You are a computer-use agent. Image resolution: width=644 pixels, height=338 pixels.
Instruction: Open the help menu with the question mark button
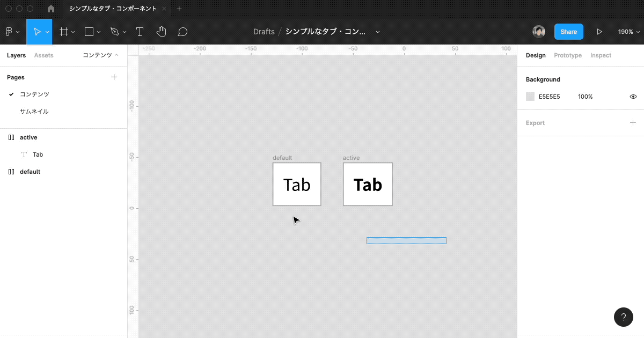coord(623,317)
